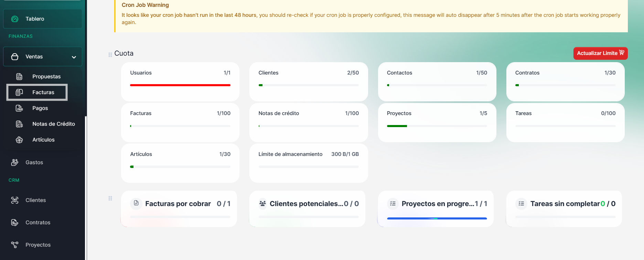This screenshot has width=644, height=260.
Task: Click the Propuestas document icon
Action: coord(19,77)
